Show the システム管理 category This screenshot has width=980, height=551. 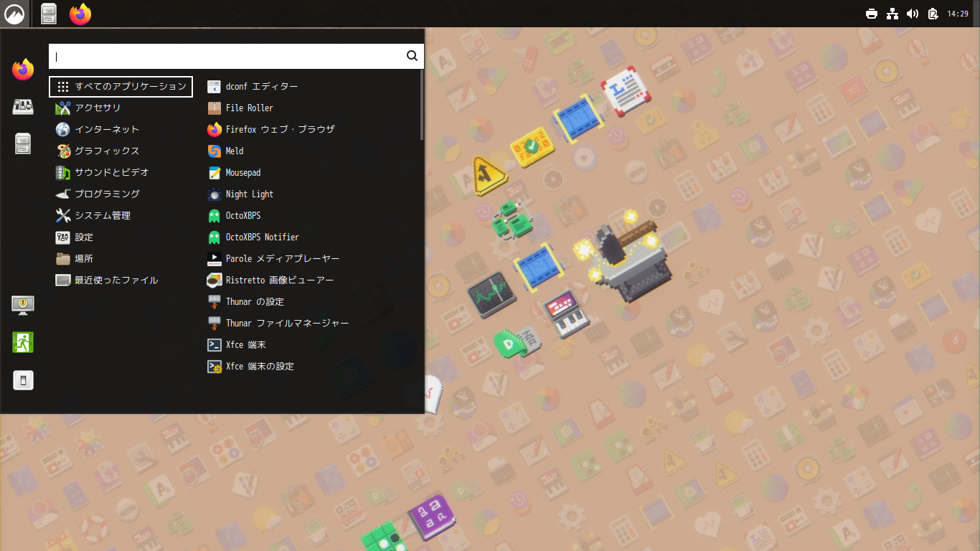click(121, 215)
